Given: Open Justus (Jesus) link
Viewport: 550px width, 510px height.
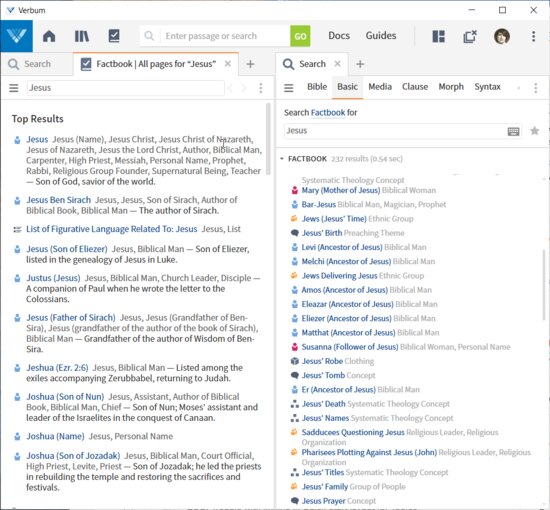Looking at the screenshot, I should pyautogui.click(x=53, y=278).
